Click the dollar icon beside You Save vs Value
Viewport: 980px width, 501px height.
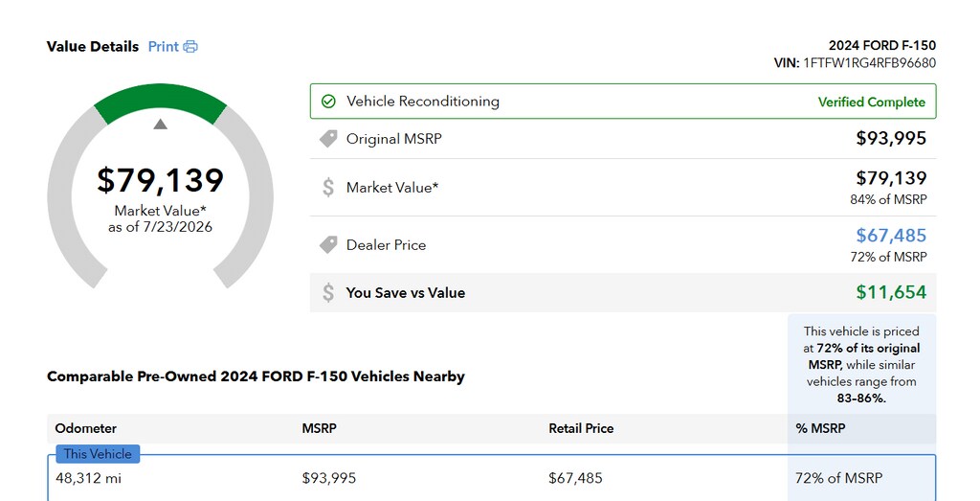coord(329,293)
